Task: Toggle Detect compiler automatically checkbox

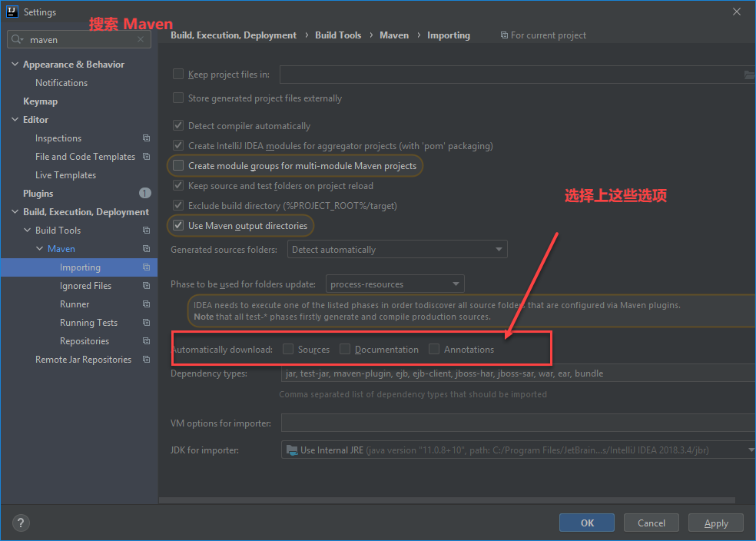Action: (x=178, y=125)
